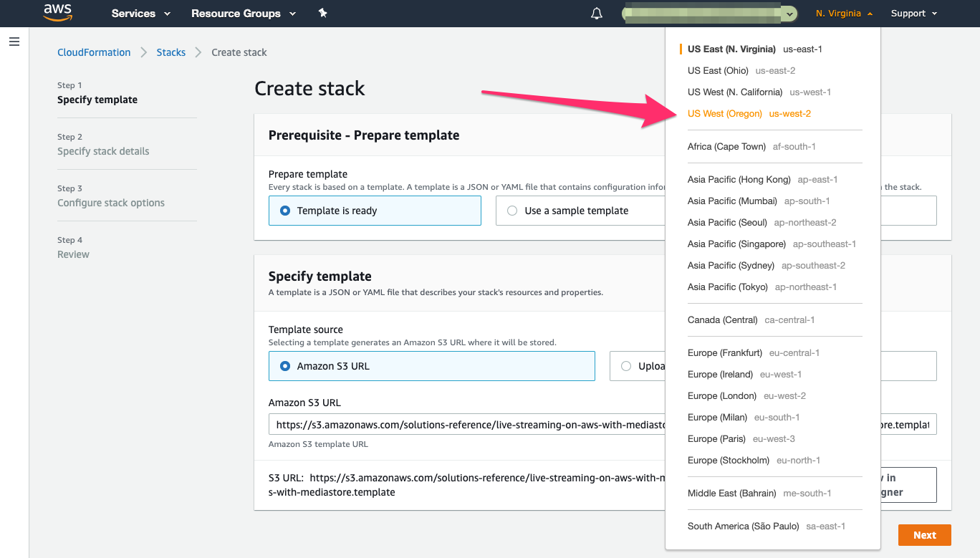Choose Canada (Central) region
Image resolution: width=980 pixels, height=558 pixels.
pos(751,320)
